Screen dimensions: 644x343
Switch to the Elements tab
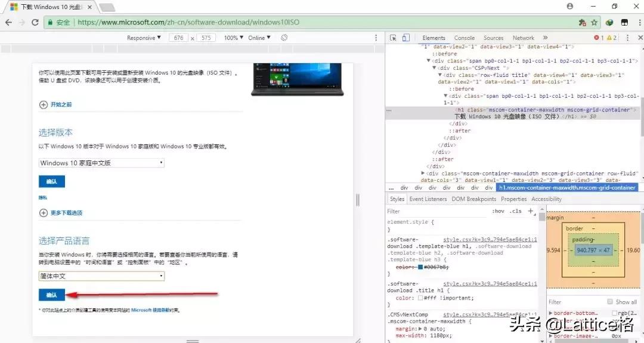(434, 38)
